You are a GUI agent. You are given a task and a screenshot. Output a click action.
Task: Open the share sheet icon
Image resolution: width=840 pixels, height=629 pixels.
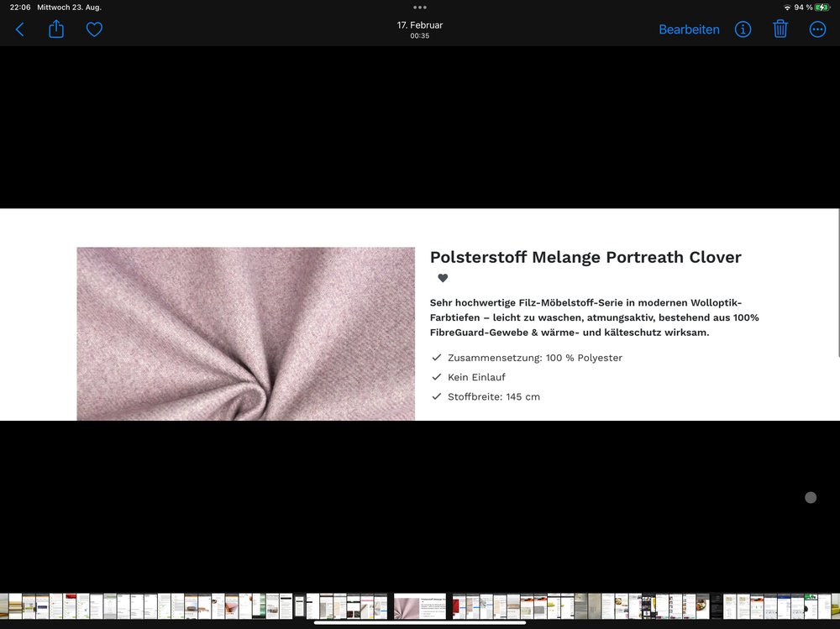click(x=56, y=29)
